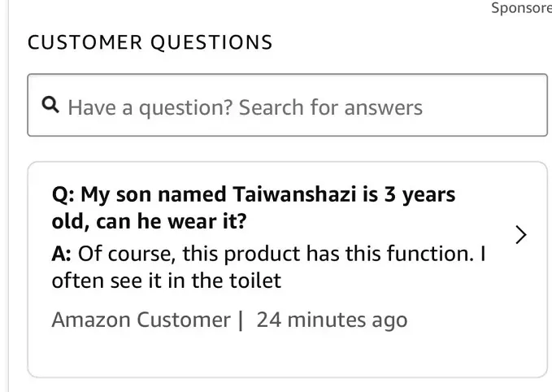Click the word "Search" in the placeholder
Image resolution: width=552 pixels, height=392 pixels.
point(271,107)
